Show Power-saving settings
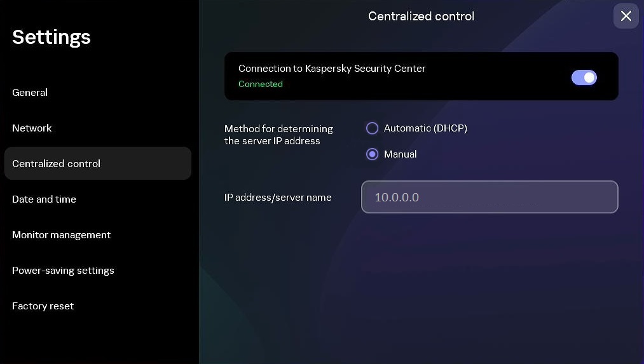Viewport: 644px width, 364px height. [63, 271]
